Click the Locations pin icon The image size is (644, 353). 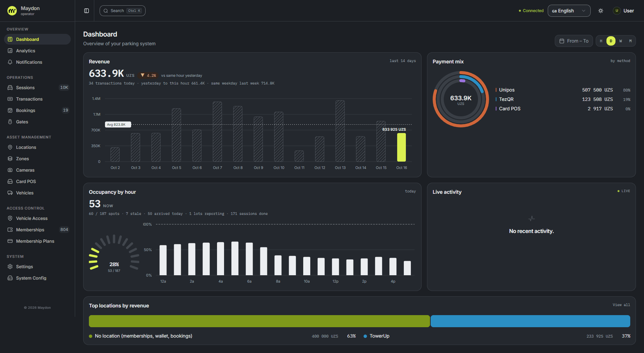coord(10,147)
